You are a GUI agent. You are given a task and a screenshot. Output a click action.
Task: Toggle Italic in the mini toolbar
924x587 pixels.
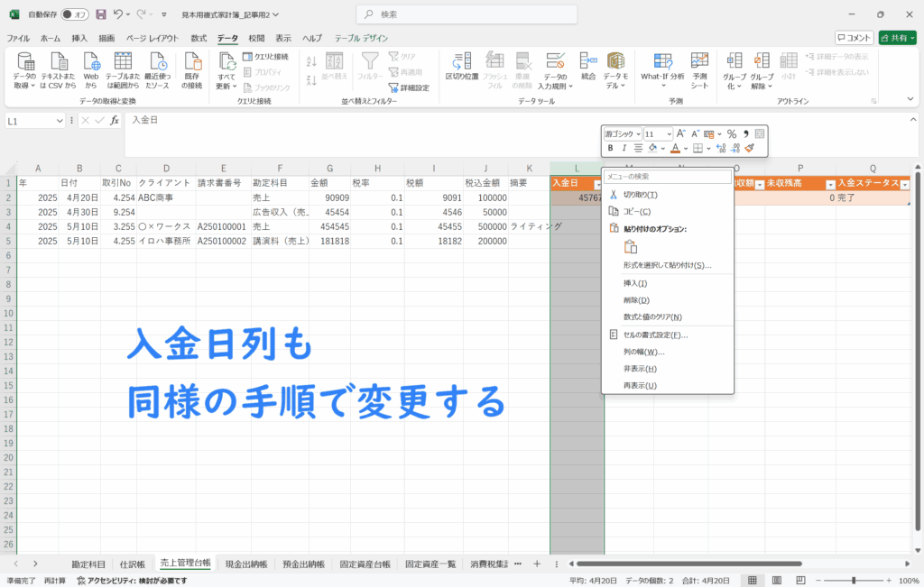click(624, 148)
